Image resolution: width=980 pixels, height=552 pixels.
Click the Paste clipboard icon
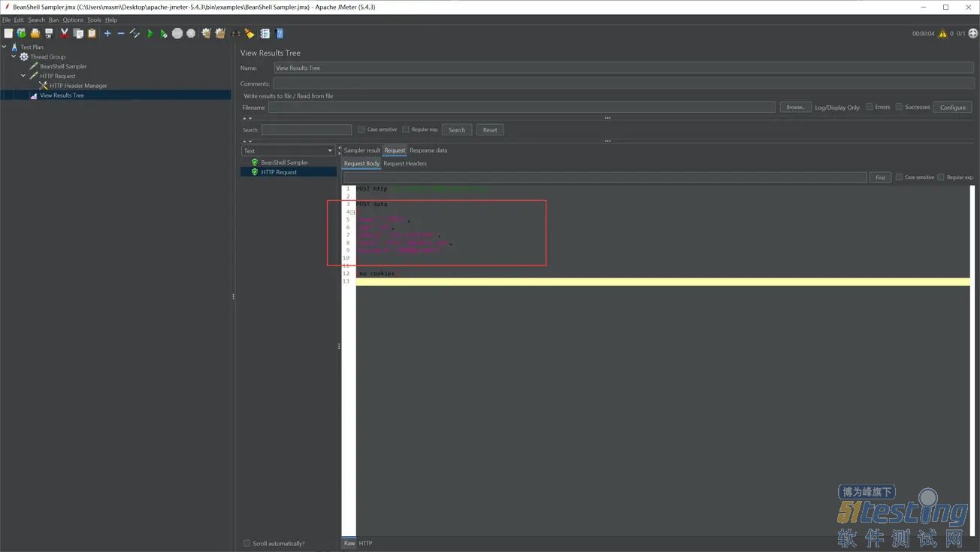(x=92, y=33)
